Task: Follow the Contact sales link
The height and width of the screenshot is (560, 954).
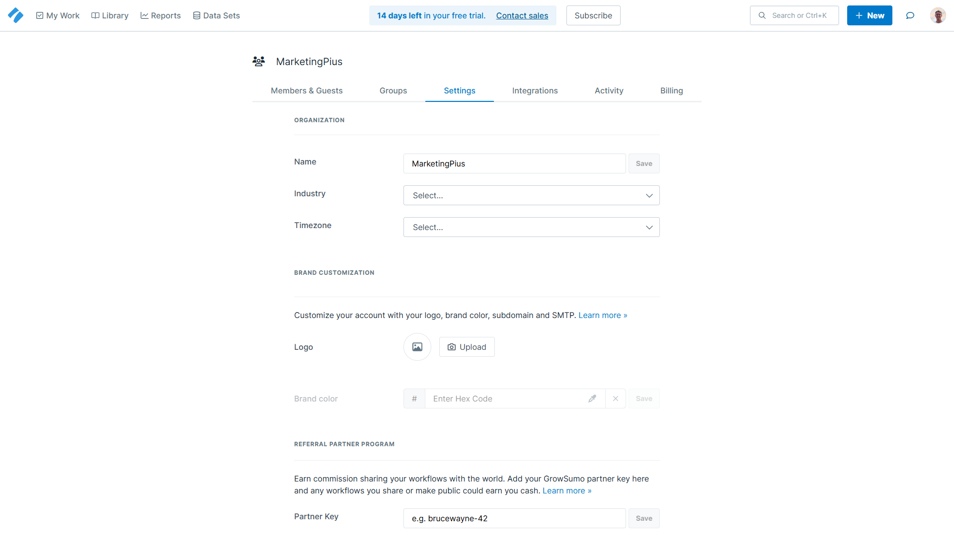Action: pos(522,15)
